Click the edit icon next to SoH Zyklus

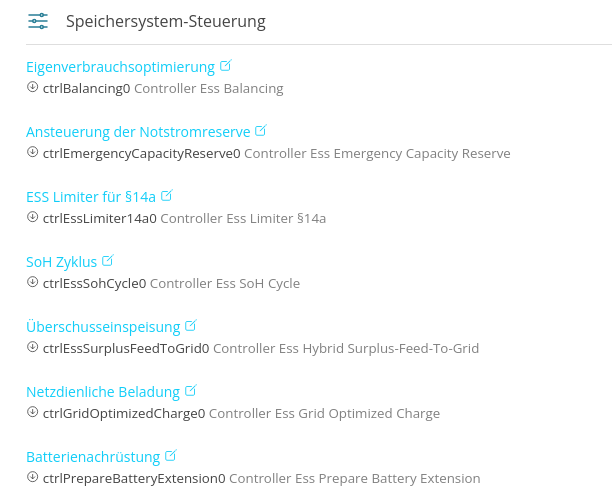[x=108, y=260]
